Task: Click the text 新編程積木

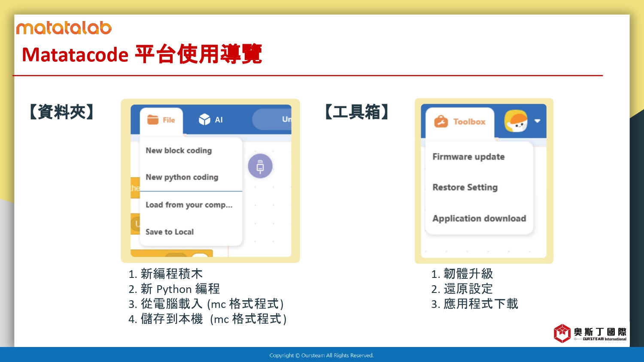Action: click(x=172, y=274)
